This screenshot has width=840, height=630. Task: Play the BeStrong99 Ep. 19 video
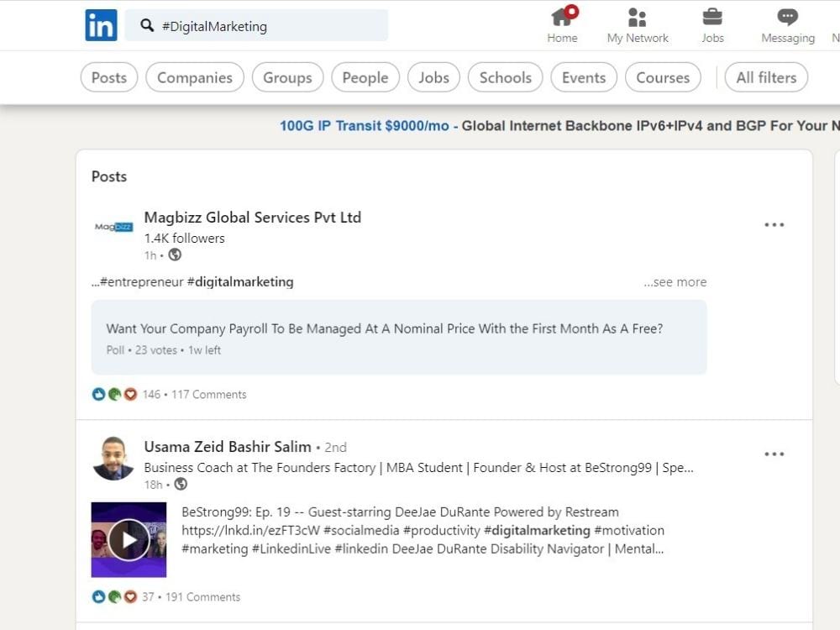pyautogui.click(x=129, y=539)
